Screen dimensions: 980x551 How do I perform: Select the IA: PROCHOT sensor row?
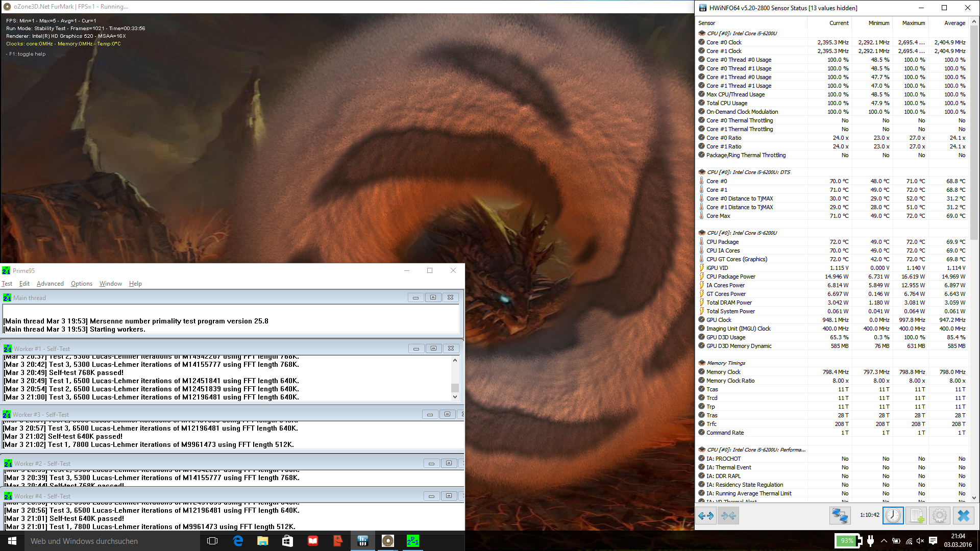click(x=832, y=459)
